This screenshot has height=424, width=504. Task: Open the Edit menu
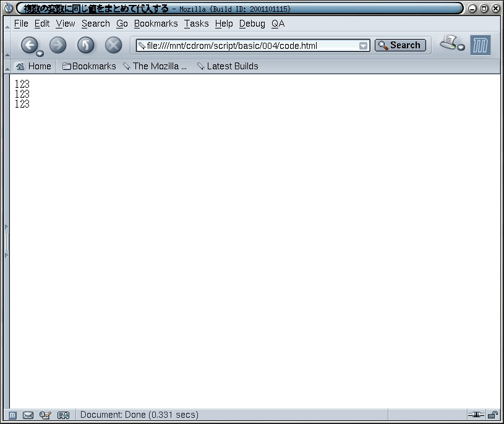(x=42, y=24)
